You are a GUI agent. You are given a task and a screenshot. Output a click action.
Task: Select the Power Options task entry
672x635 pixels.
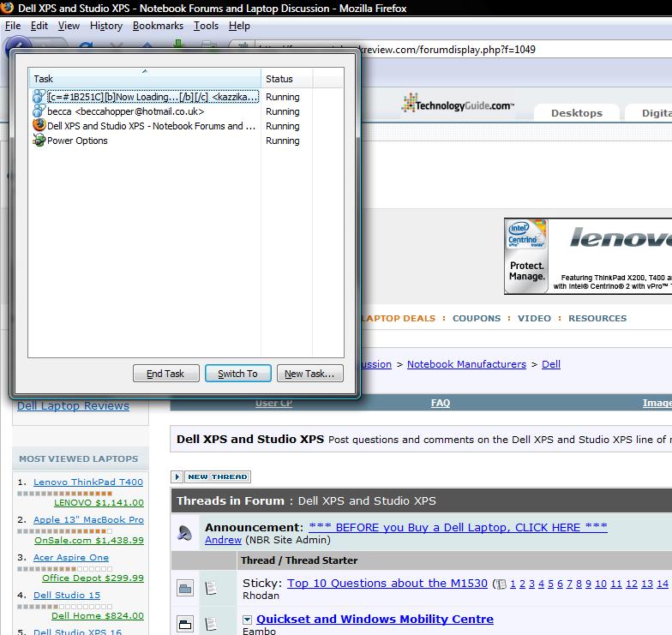77,141
